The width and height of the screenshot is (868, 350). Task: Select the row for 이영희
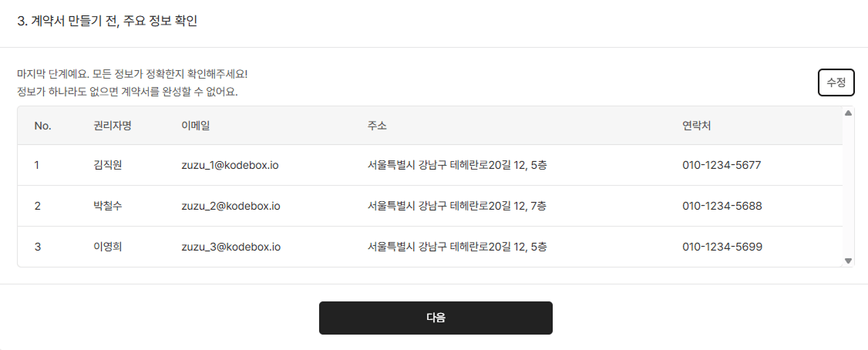tap(107, 247)
